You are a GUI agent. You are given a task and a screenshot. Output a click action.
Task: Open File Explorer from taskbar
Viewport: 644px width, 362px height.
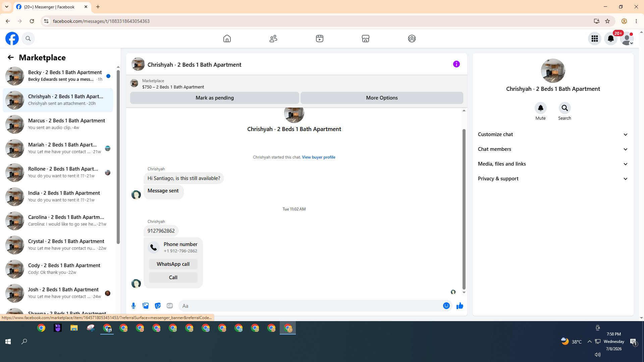[x=74, y=328]
